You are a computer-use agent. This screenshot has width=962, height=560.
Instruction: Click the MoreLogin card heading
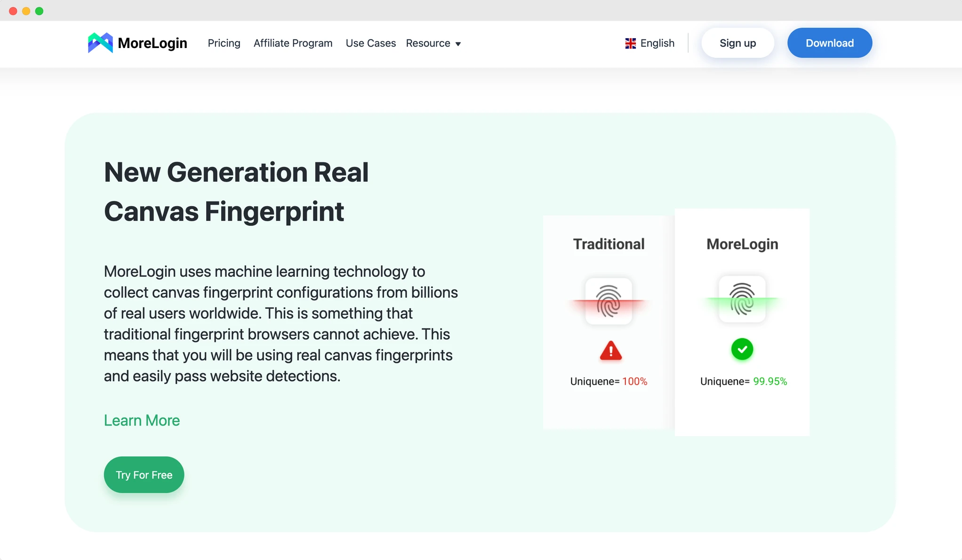pyautogui.click(x=742, y=244)
